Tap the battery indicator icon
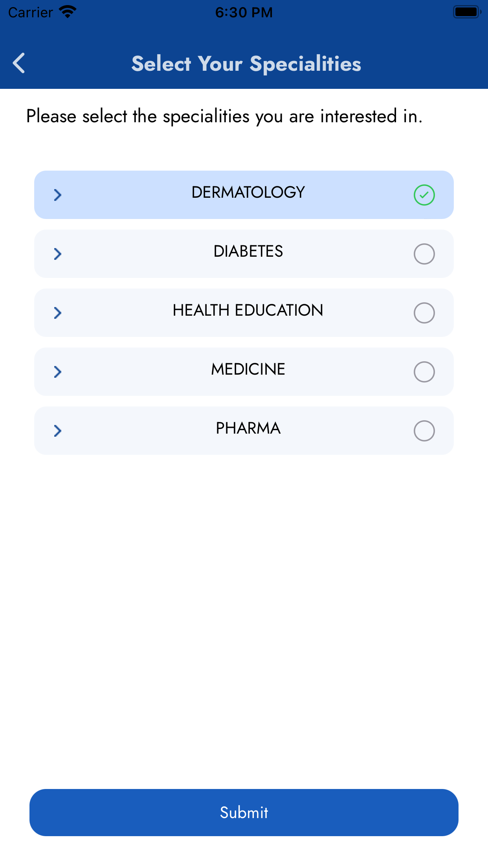The height and width of the screenshot is (868, 488). [x=467, y=12]
